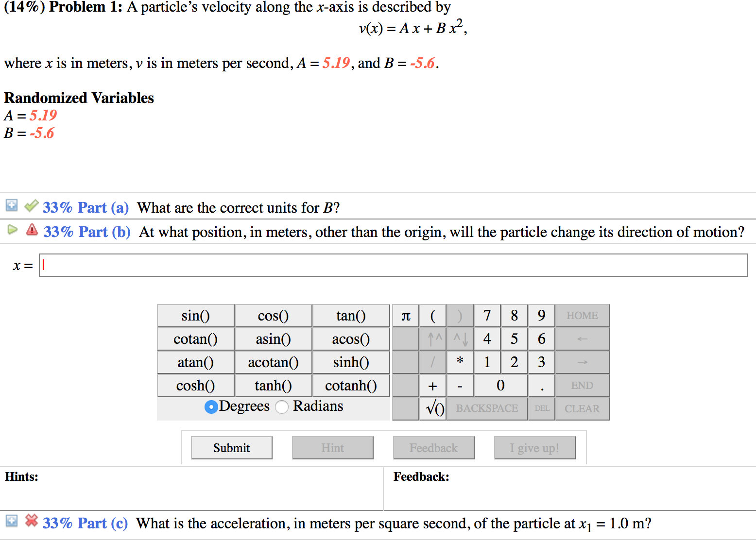
Task: Click the square root √() key
Action: [432, 408]
